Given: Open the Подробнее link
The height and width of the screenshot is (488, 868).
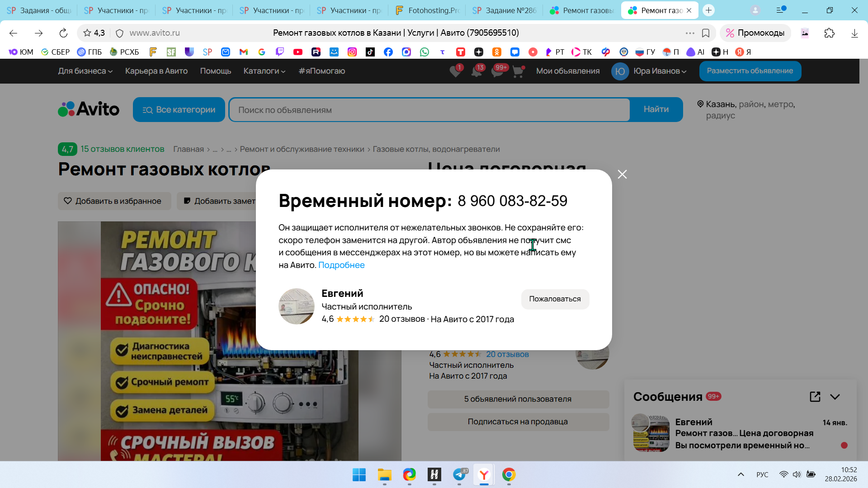Looking at the screenshot, I should point(341,265).
